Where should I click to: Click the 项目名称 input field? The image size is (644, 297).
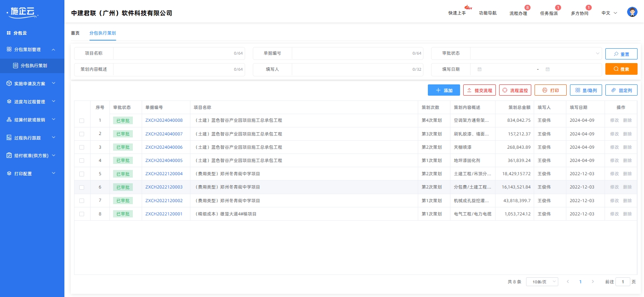(173, 53)
